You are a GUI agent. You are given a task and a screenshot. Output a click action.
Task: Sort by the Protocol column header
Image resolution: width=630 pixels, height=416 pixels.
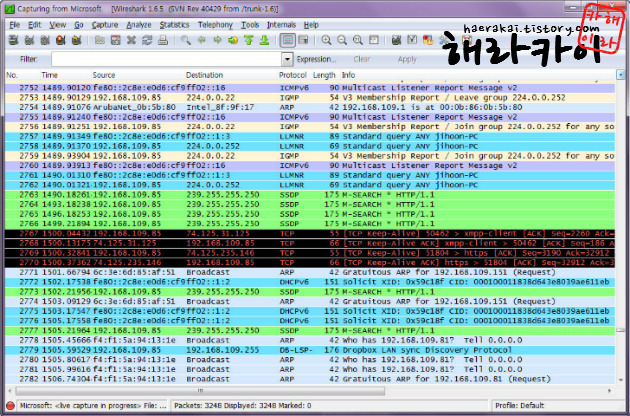292,75
